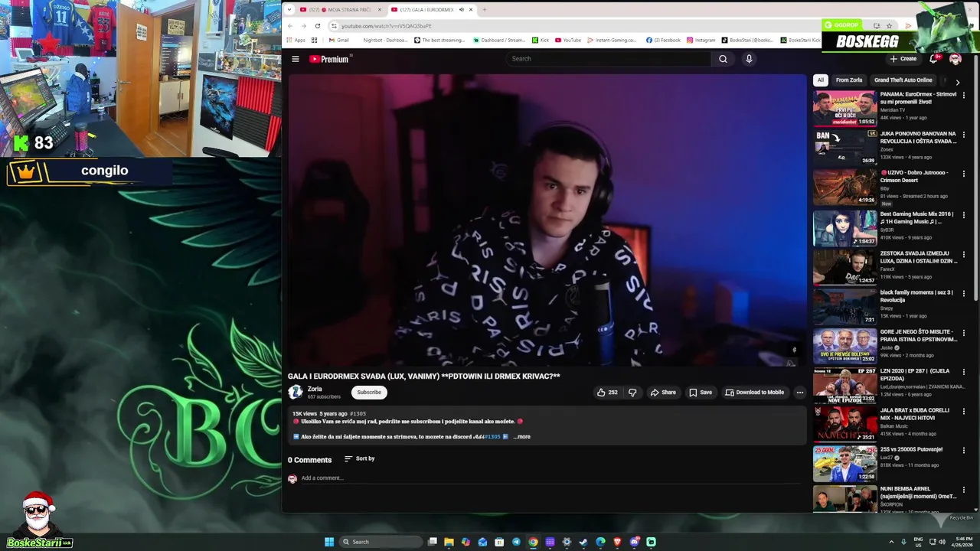Screen dimensions: 980x551
Task: Open more actions ellipsis beside Download
Action: (x=799, y=393)
